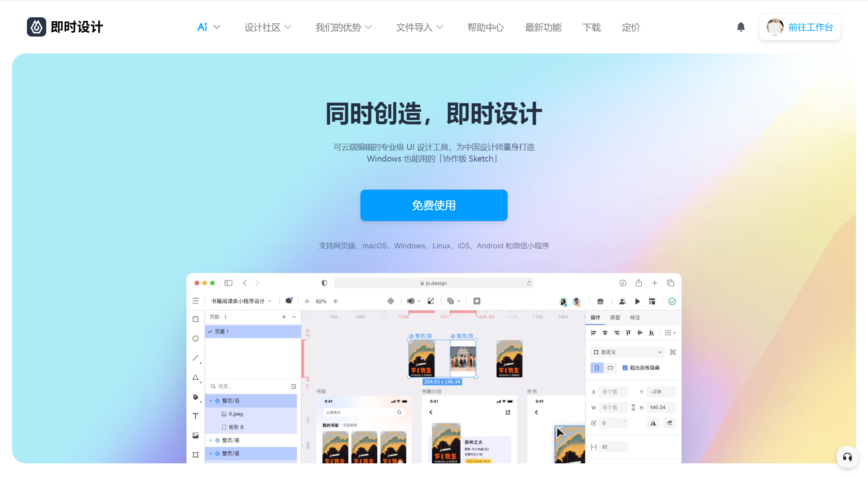Uncheck the 超出画板隐藏 checkbox

point(625,367)
